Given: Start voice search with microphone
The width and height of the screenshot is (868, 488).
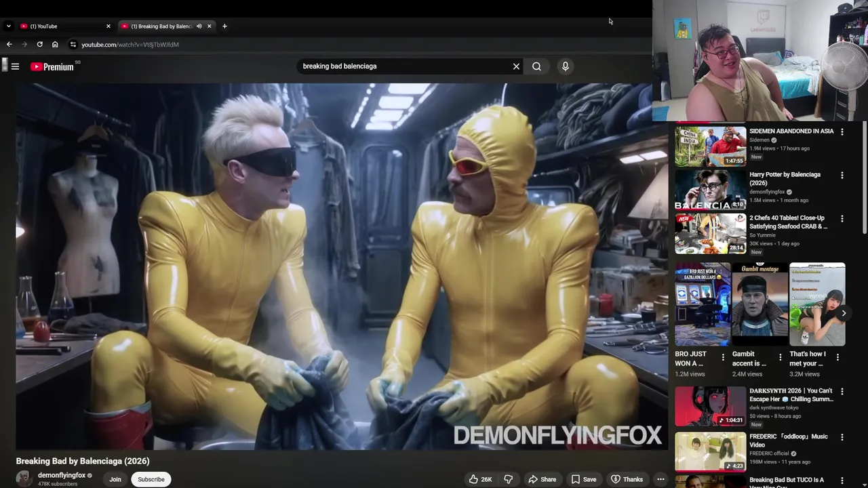Looking at the screenshot, I should tap(565, 66).
